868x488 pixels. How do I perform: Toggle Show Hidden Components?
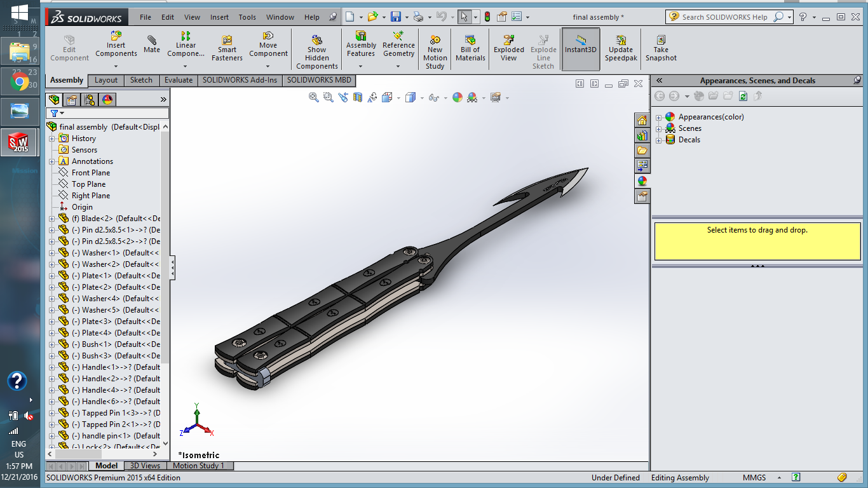click(316, 48)
